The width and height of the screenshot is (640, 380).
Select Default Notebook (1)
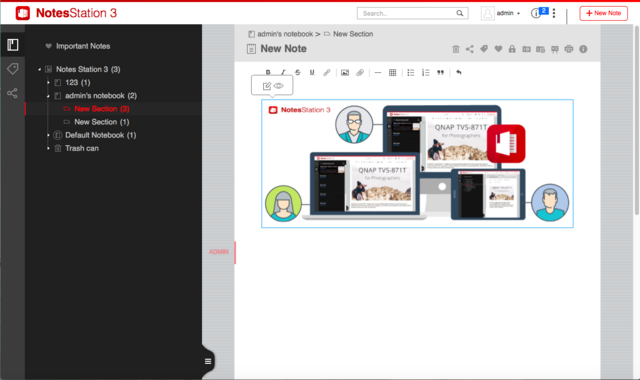click(100, 135)
